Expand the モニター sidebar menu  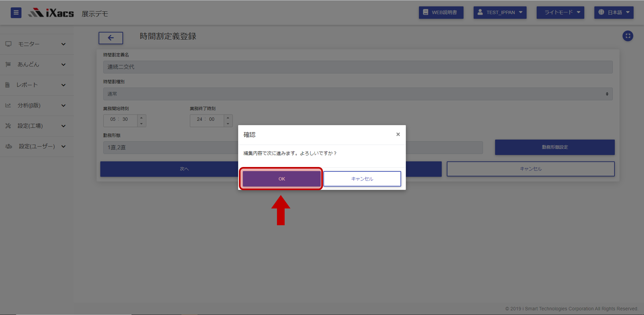tap(37, 44)
